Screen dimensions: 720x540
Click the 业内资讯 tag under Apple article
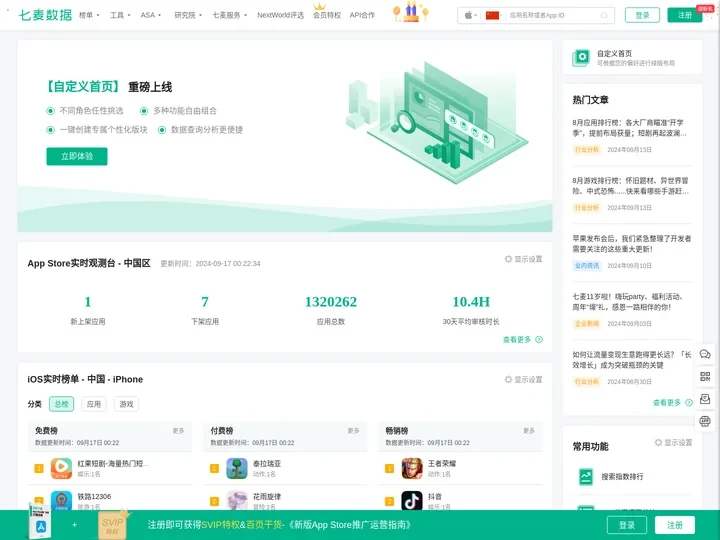pyautogui.click(x=586, y=265)
